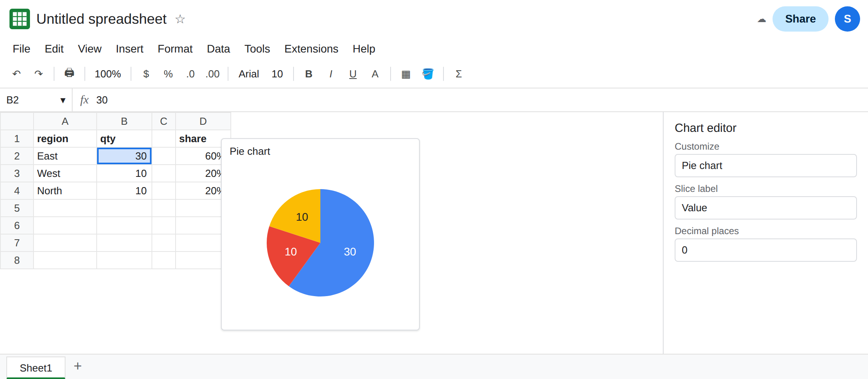Select column D header
This screenshot has height=379, width=868.
click(x=203, y=121)
